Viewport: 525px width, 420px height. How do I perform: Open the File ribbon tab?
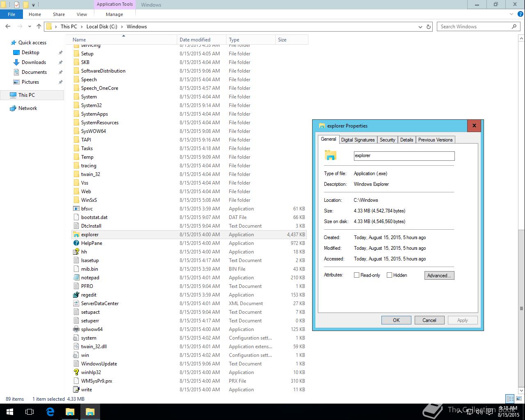tap(11, 14)
